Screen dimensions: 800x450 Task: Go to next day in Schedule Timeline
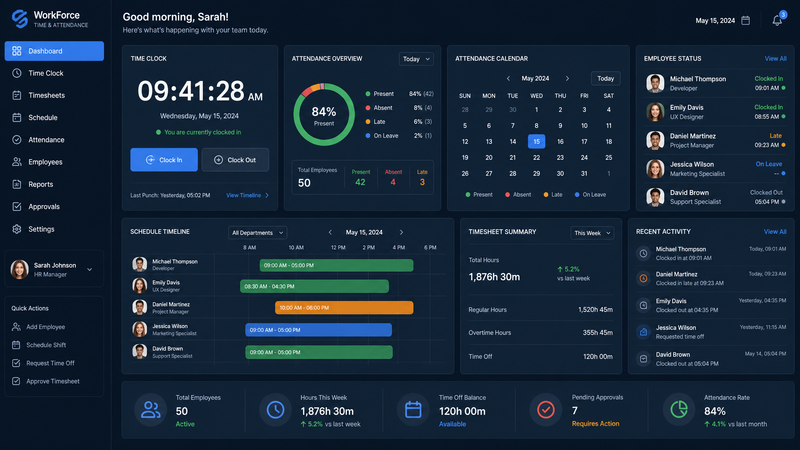pyautogui.click(x=402, y=232)
